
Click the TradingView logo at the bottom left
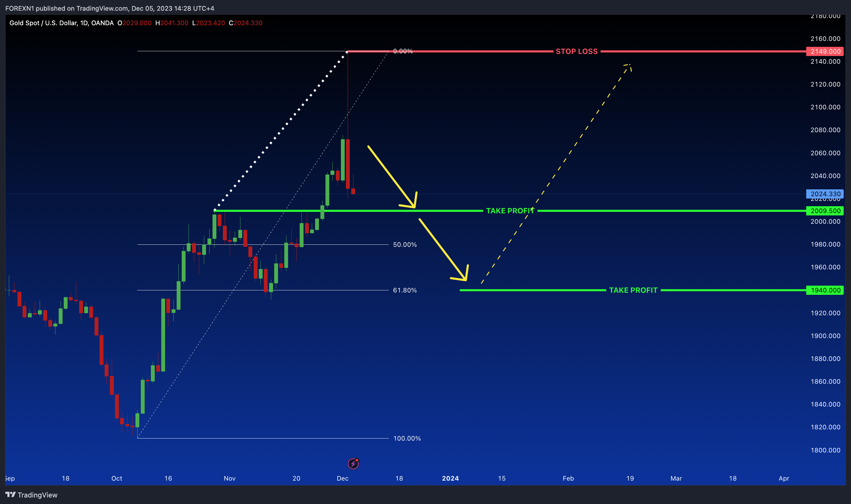[31, 495]
